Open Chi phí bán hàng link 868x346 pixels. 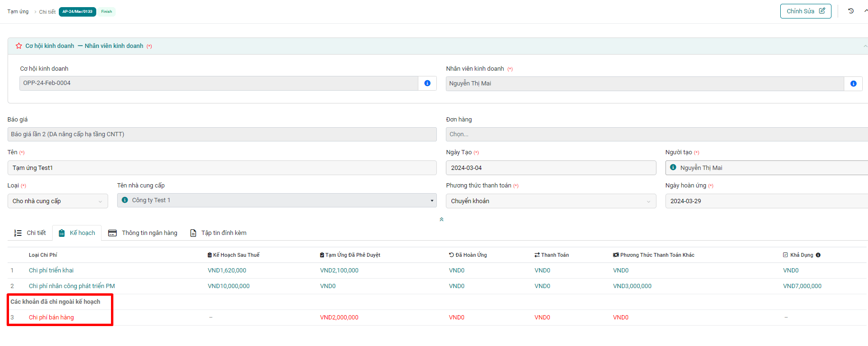click(51, 318)
